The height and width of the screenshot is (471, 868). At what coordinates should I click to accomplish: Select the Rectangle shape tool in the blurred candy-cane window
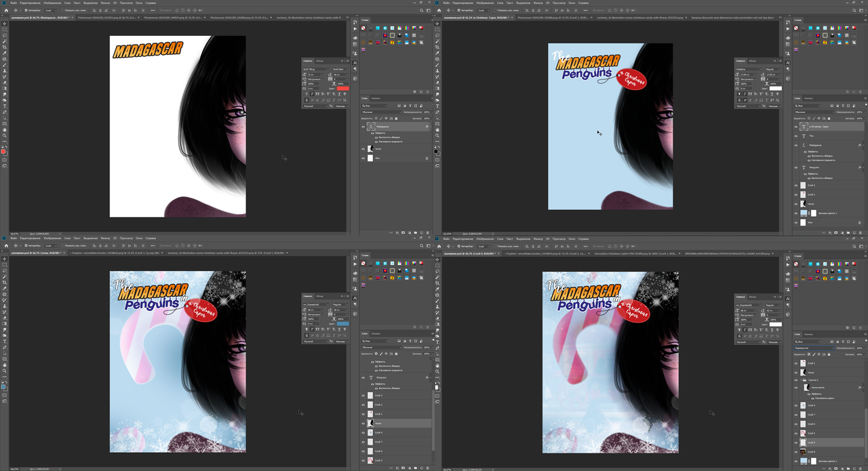[x=437, y=359]
